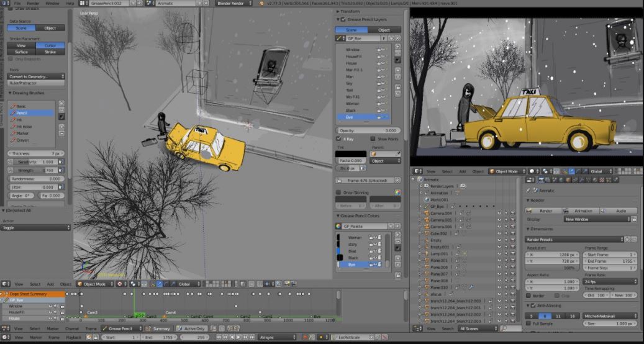Click the Lamp.001 icon in outliner
Screen dimensions: 644x344
(426, 253)
